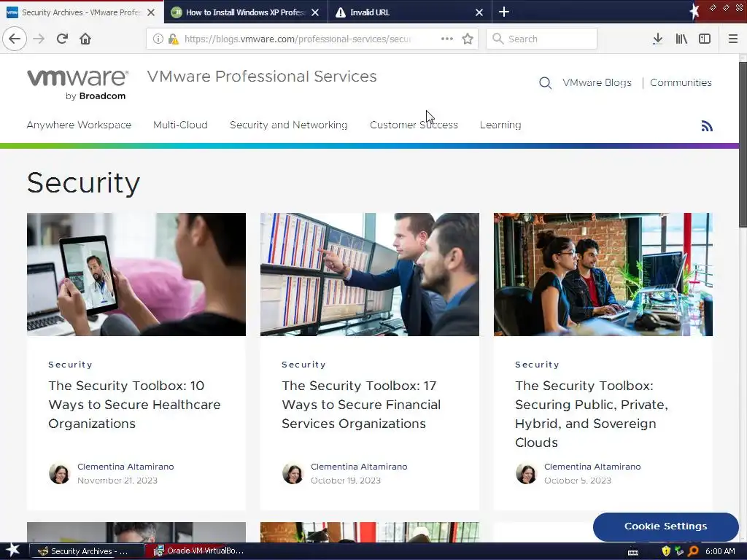Viewport: 747px width, 560px height.
Task: Click the November 21, 2023 date
Action: click(x=117, y=481)
